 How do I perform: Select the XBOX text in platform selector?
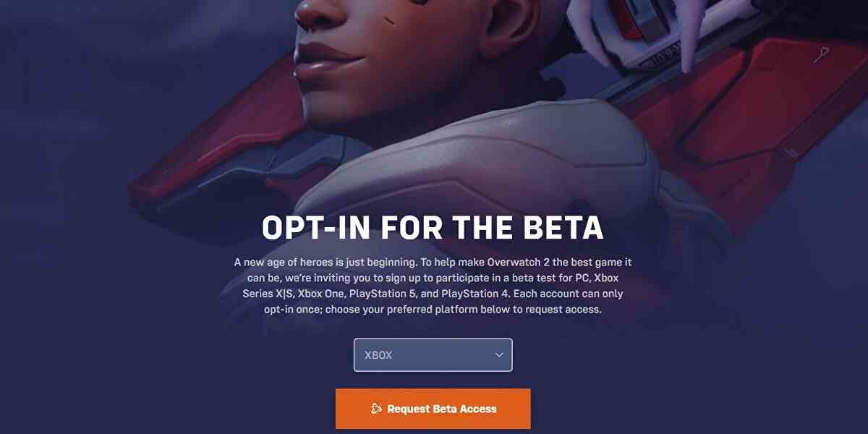[x=378, y=355]
